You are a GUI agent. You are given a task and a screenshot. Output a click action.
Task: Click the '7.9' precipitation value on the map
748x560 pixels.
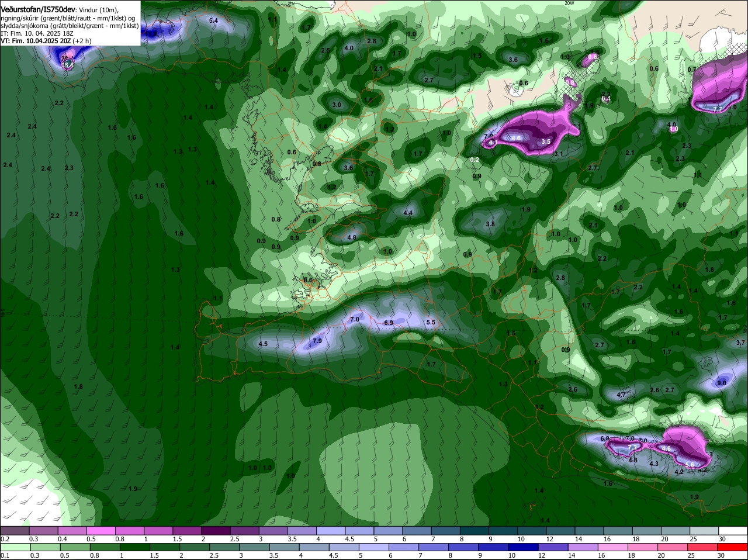pyautogui.click(x=317, y=341)
